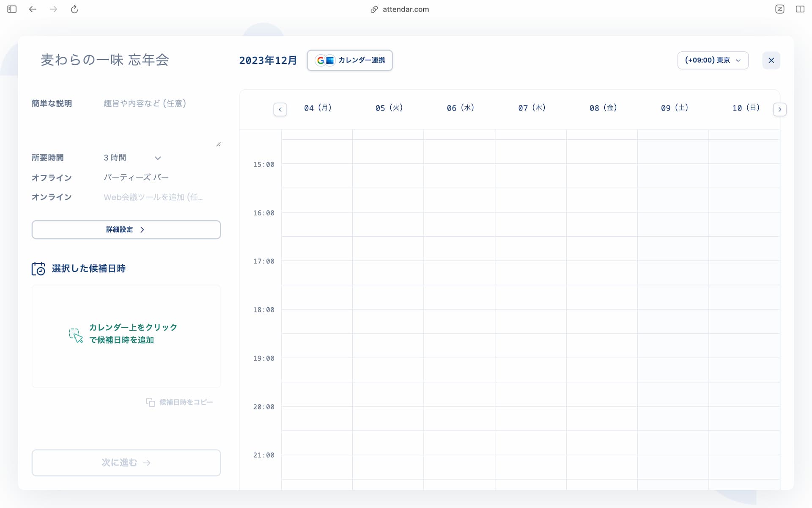812x508 pixels.
Task: Click the 選択した候補日時 heading
Action: (x=89, y=268)
